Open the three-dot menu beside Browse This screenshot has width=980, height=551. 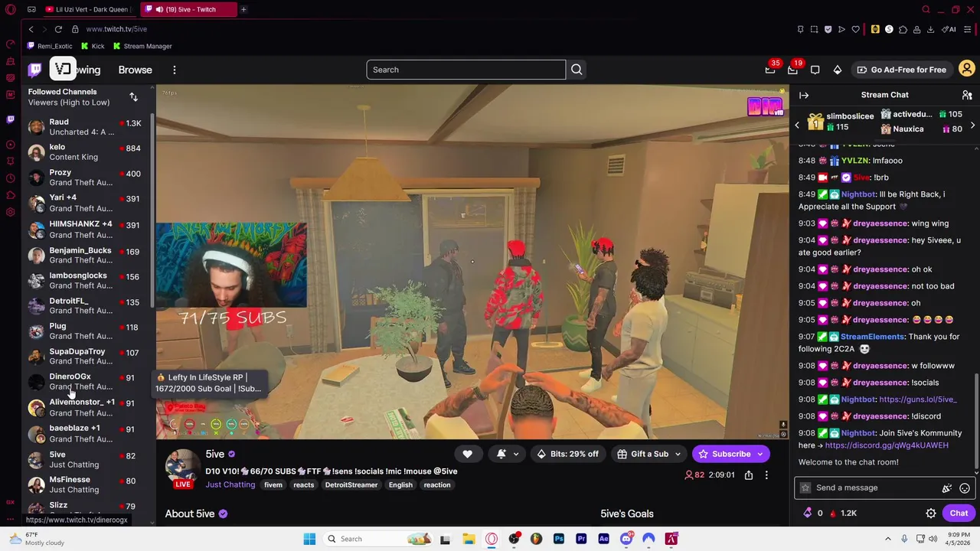tap(174, 70)
